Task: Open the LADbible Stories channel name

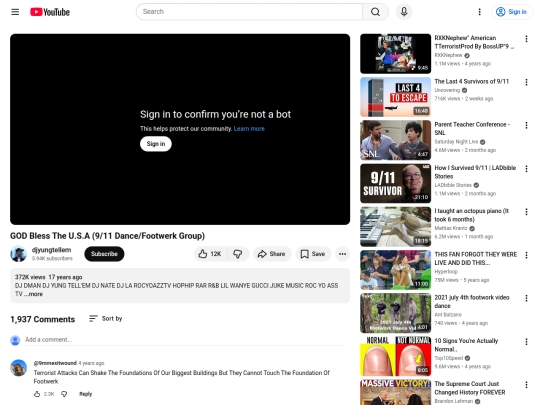Action: pos(453,185)
